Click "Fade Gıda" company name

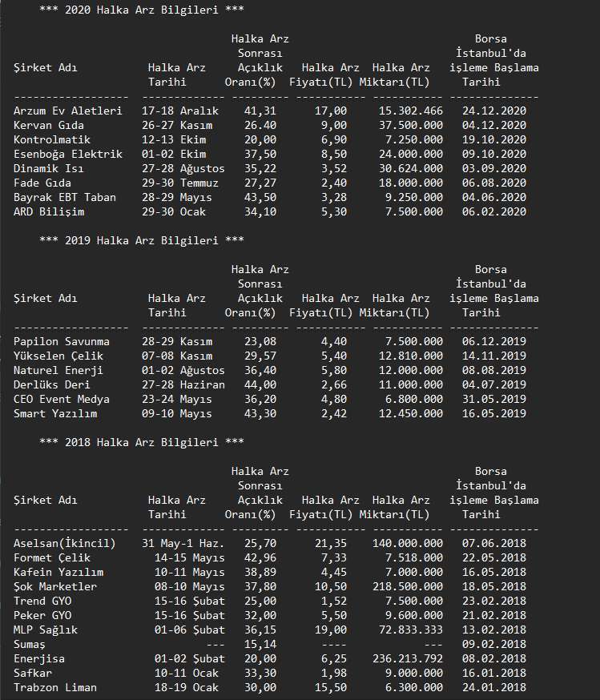42,183
